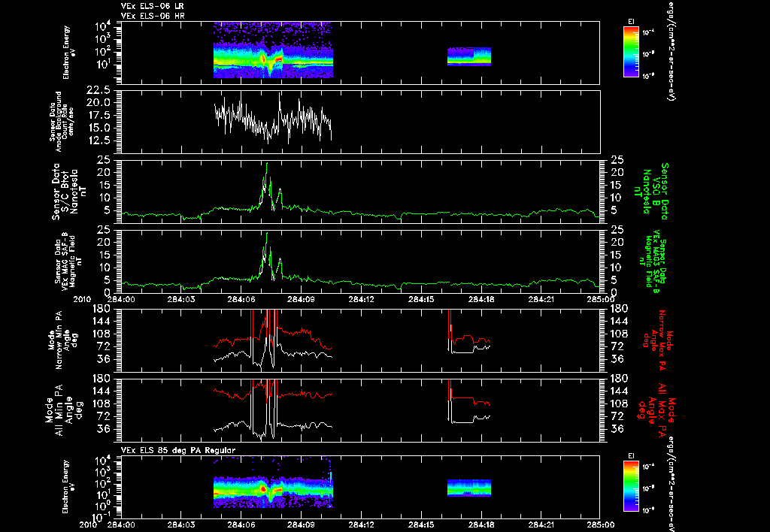Click '284:12' under the MAG SAF-B panel
Screen dimensions: 770x532
point(361,299)
